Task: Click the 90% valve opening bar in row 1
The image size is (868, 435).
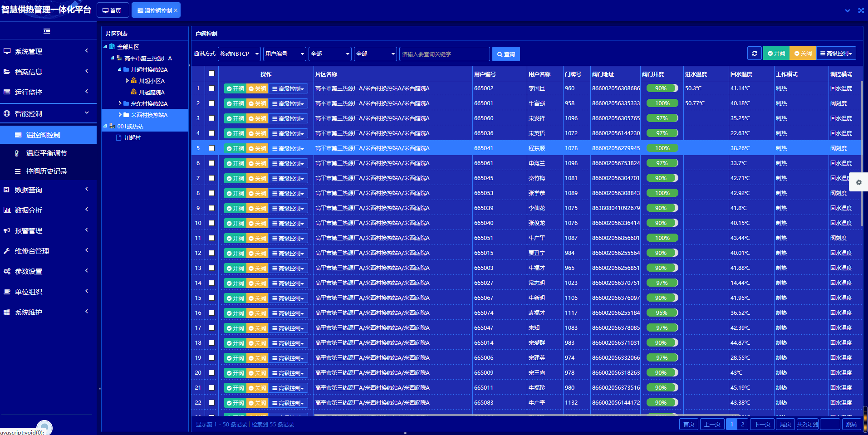Action: click(x=662, y=88)
